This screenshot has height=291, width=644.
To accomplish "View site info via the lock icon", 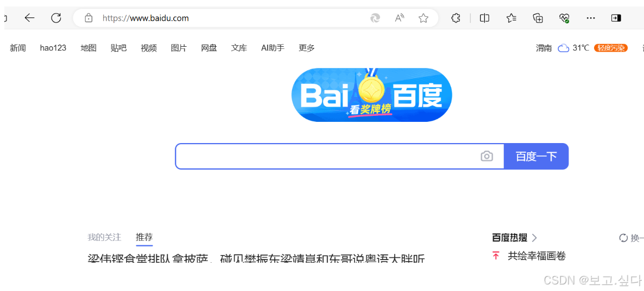I will 88,18.
